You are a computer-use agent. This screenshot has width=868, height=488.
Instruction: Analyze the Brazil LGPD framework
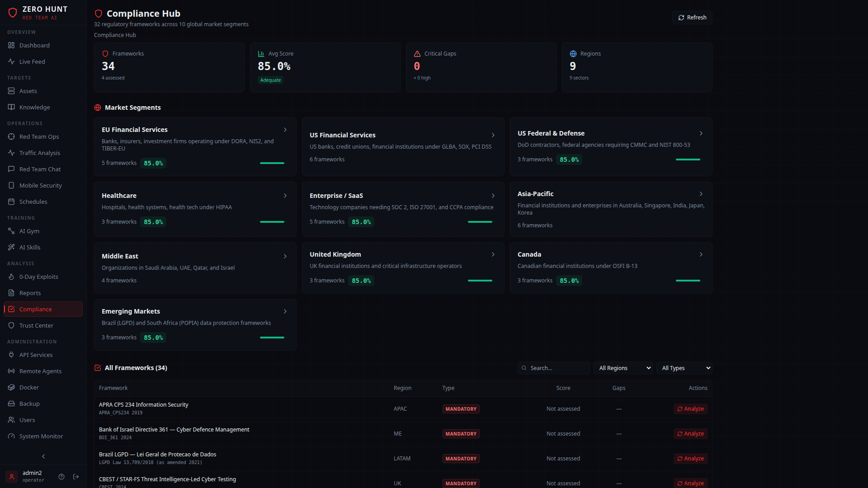[x=690, y=458]
